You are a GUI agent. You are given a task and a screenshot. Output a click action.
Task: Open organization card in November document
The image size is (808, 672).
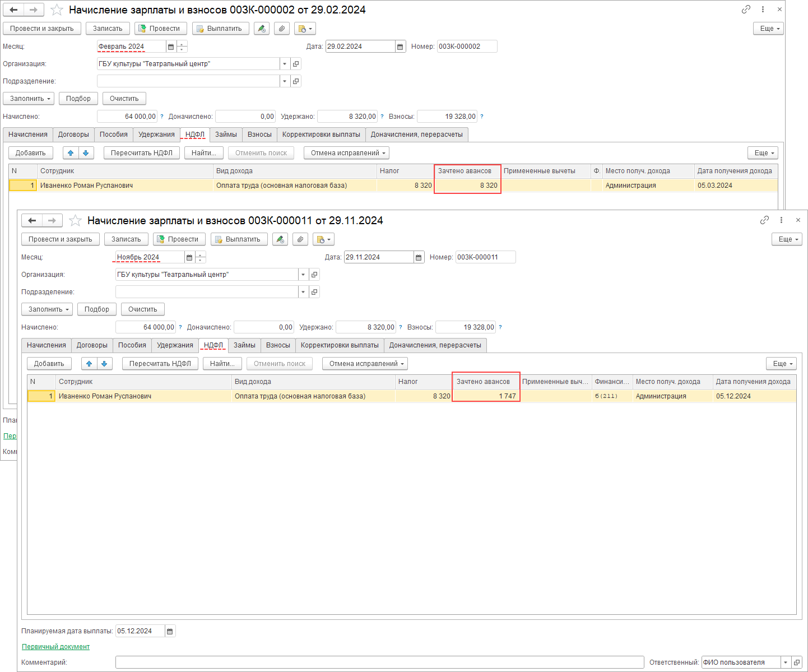point(314,275)
